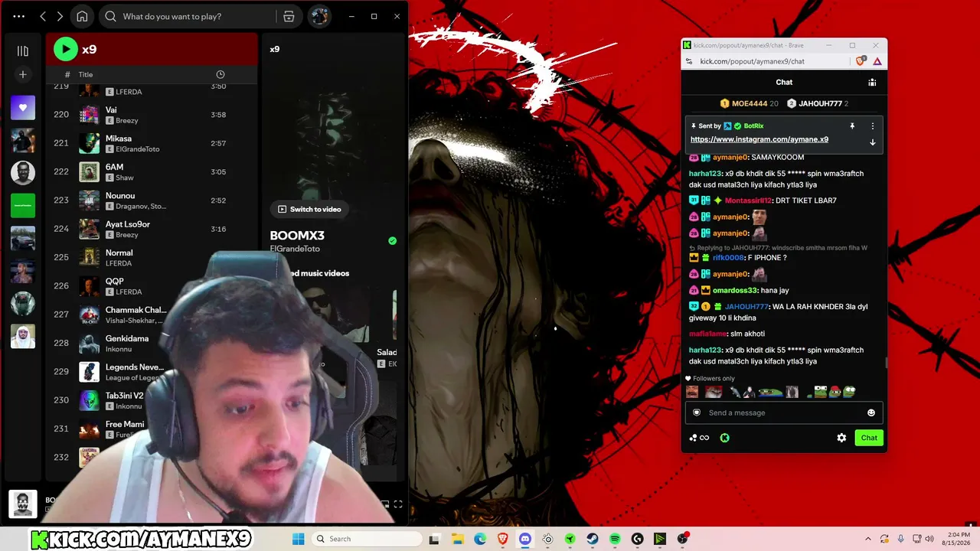
Task: Click the BotRix username in the pinned message
Action: (753, 126)
